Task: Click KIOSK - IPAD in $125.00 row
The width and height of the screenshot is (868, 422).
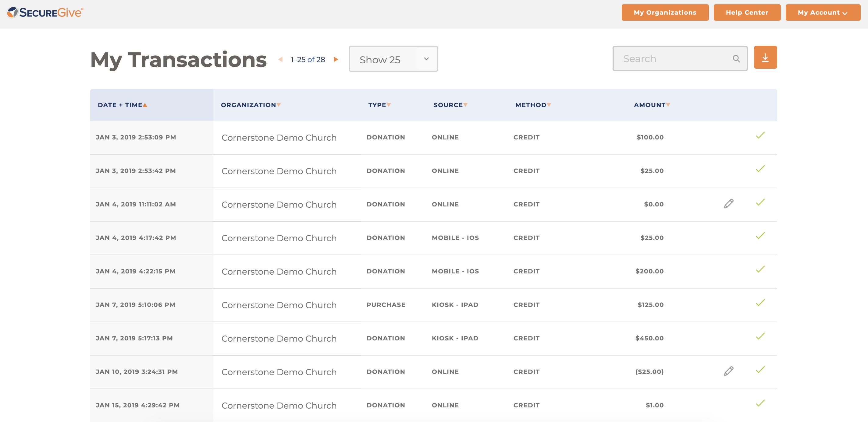Action: (455, 305)
